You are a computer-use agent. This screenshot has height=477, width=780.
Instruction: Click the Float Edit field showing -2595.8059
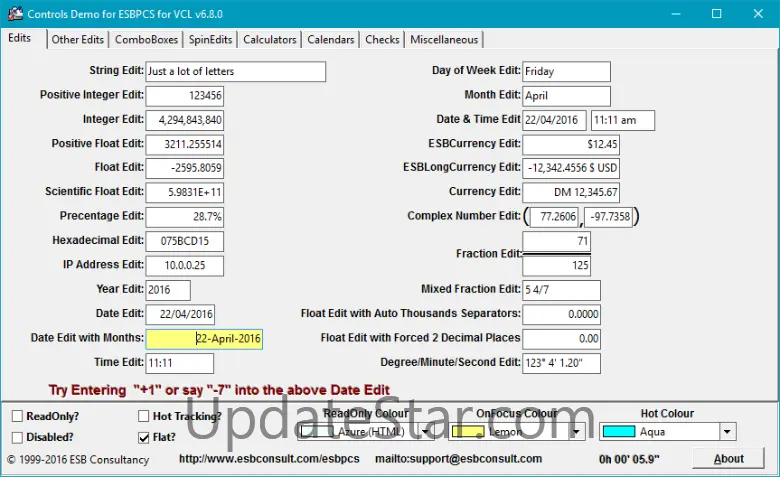click(x=185, y=168)
